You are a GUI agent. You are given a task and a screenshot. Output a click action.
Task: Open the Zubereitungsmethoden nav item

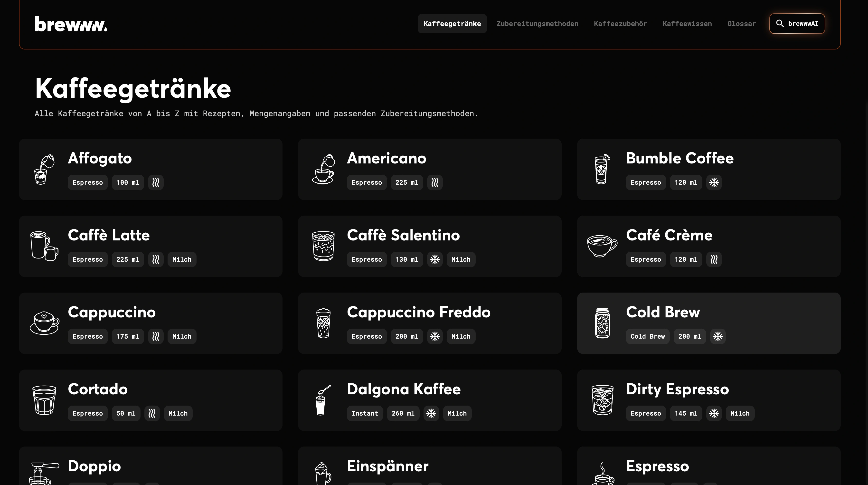(x=538, y=24)
